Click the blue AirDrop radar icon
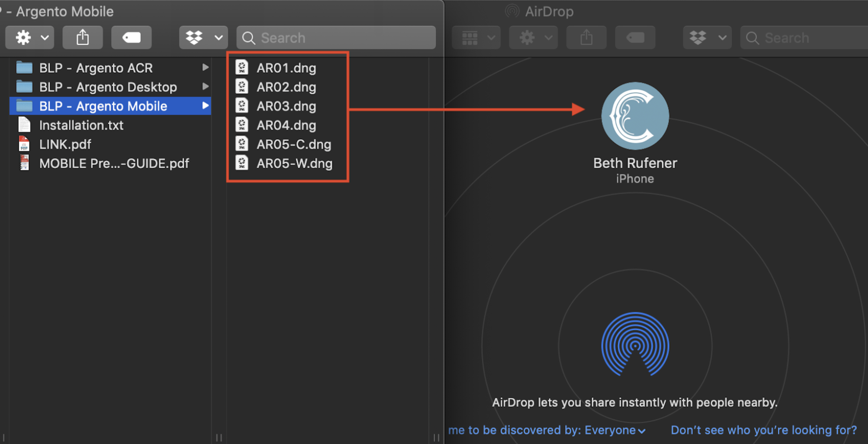Image resolution: width=868 pixels, height=444 pixels. [x=635, y=344]
